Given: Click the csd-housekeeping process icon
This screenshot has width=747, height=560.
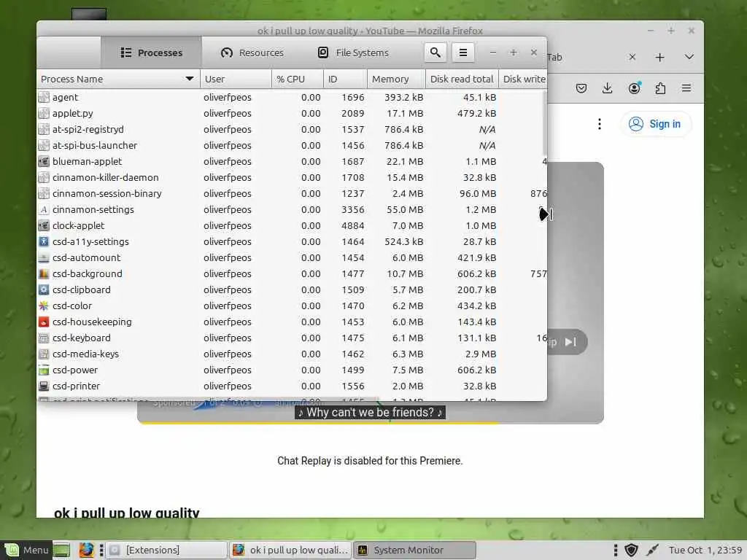Looking at the screenshot, I should click(44, 322).
